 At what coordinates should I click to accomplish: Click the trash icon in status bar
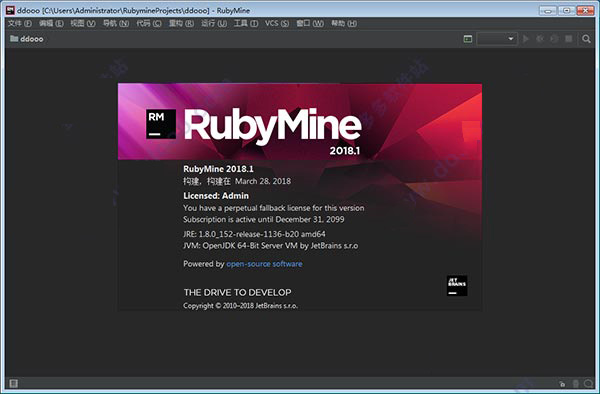click(x=576, y=383)
